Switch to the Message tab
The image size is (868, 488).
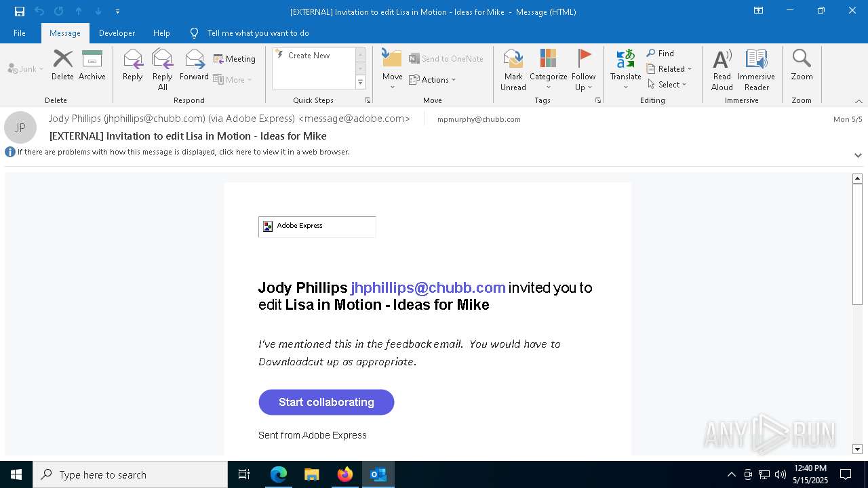click(65, 33)
